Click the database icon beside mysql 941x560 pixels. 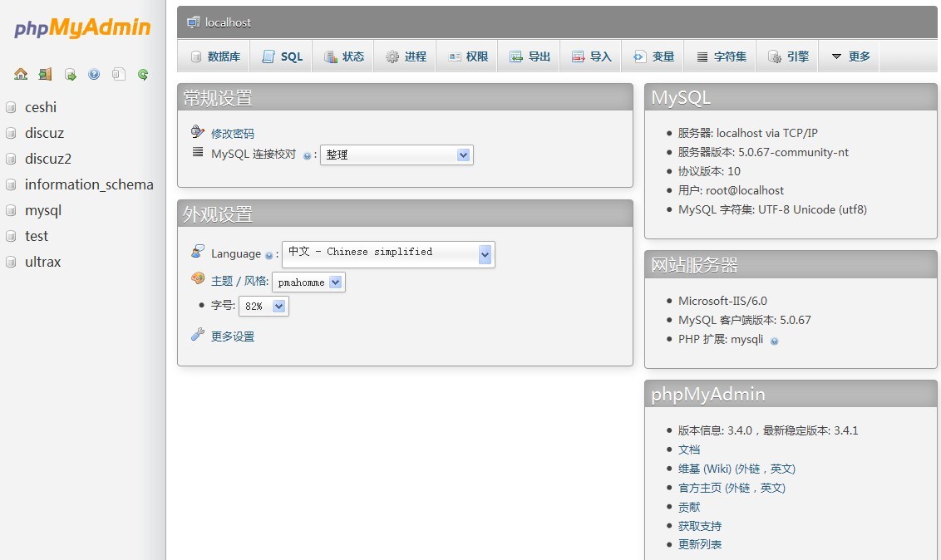[11, 210]
